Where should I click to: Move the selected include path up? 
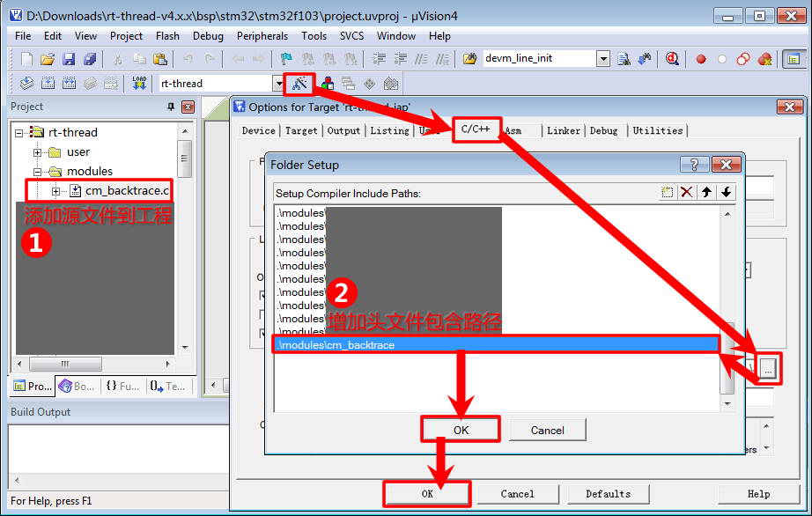706,192
